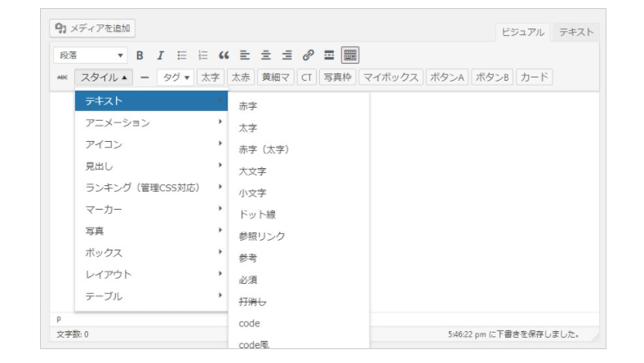Expand the アニメーション submenu
This screenshot has width=644, height=363.
click(x=151, y=122)
